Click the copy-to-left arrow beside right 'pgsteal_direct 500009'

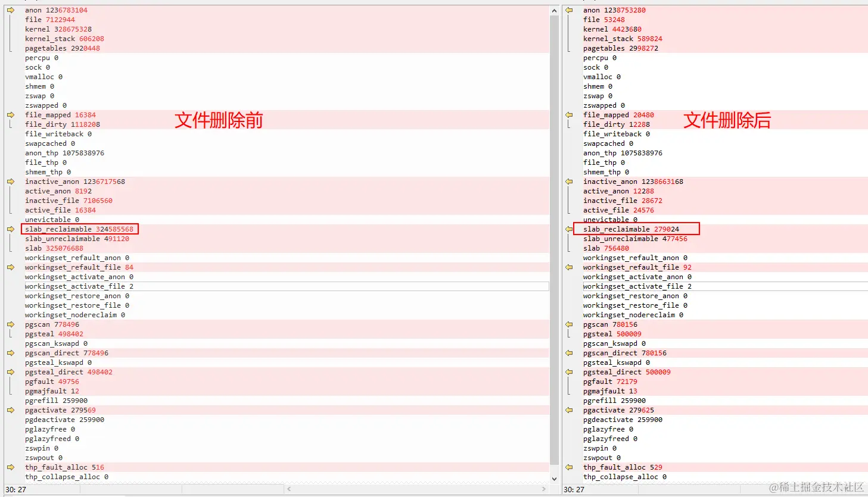coord(569,372)
